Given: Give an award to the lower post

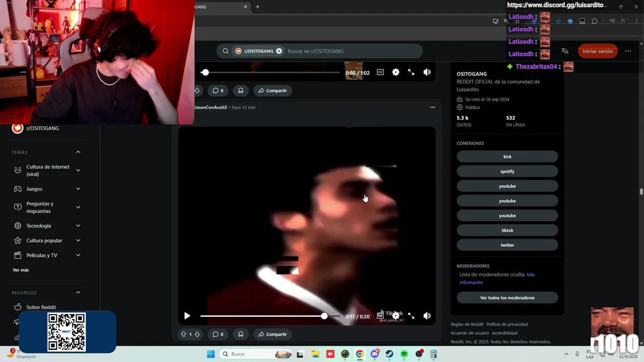Looking at the screenshot, I should coord(240,334).
